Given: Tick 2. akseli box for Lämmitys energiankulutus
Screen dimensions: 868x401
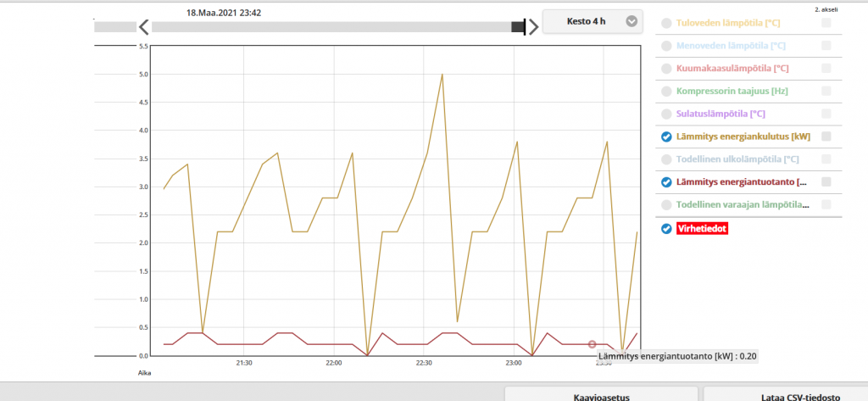Looking at the screenshot, I should point(826,136).
